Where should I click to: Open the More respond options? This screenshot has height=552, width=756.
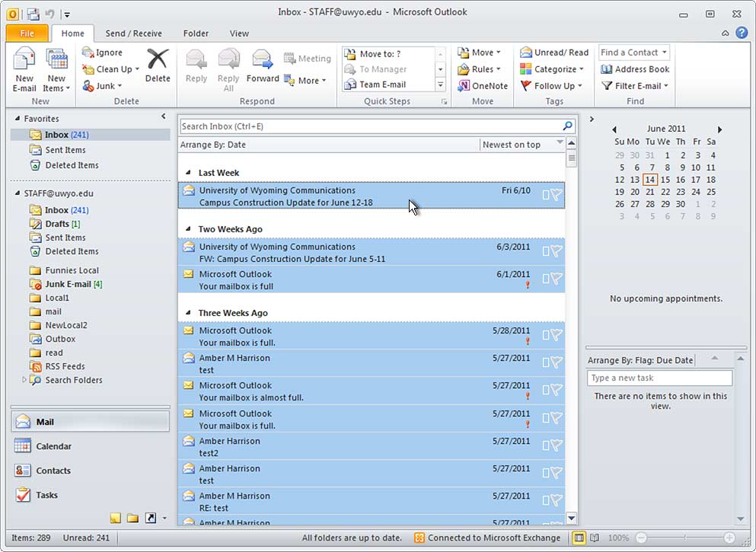click(305, 81)
